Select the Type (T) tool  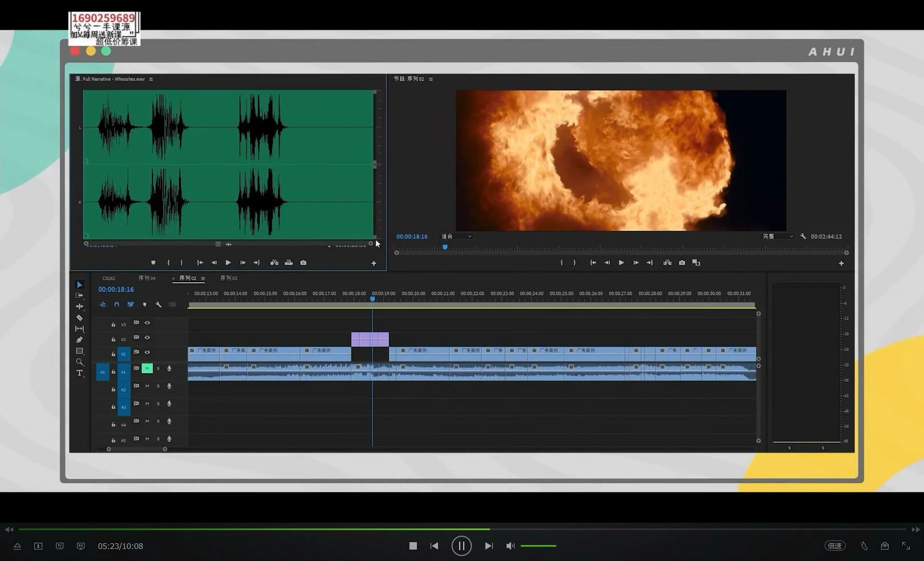79,373
